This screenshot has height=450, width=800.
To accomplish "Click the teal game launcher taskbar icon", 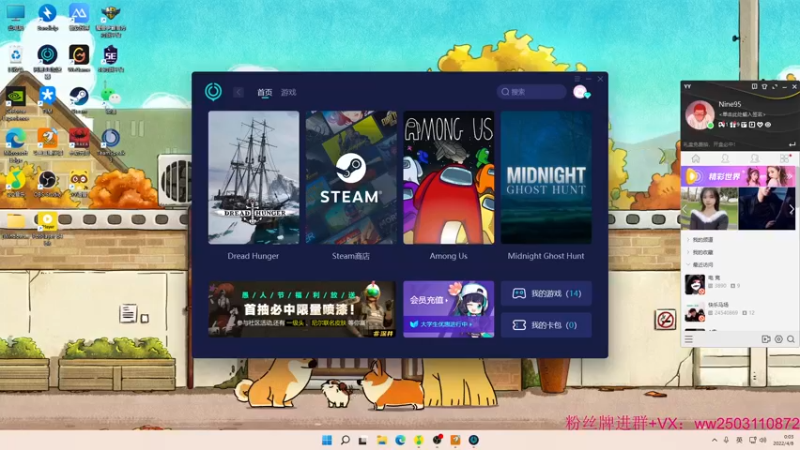I will 473,440.
